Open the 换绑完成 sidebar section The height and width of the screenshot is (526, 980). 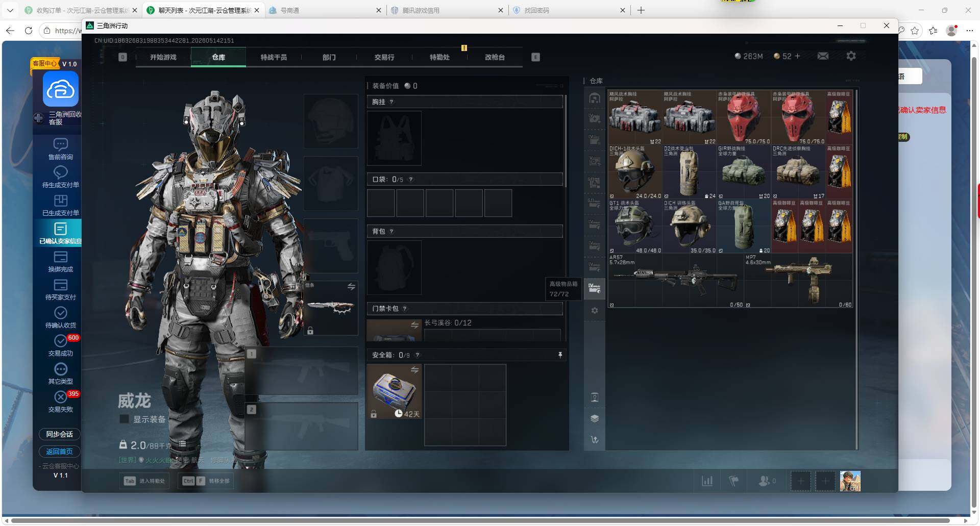pos(60,261)
